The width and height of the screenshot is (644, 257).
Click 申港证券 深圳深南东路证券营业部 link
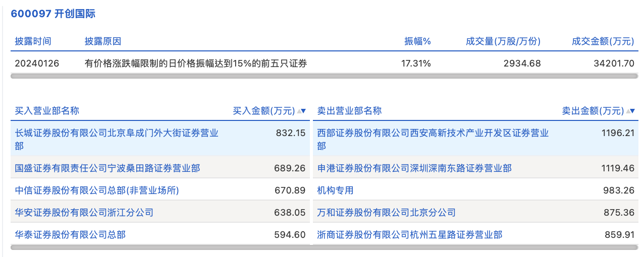pos(414,168)
